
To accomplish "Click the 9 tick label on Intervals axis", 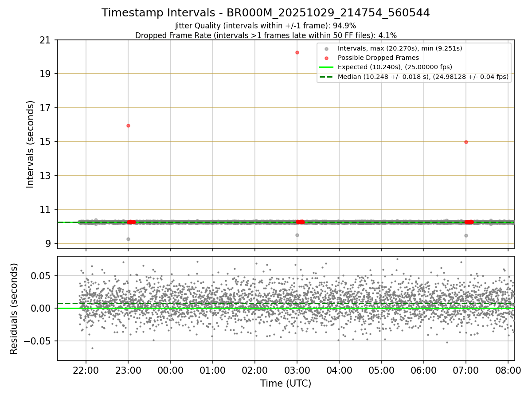I will point(47,243).
